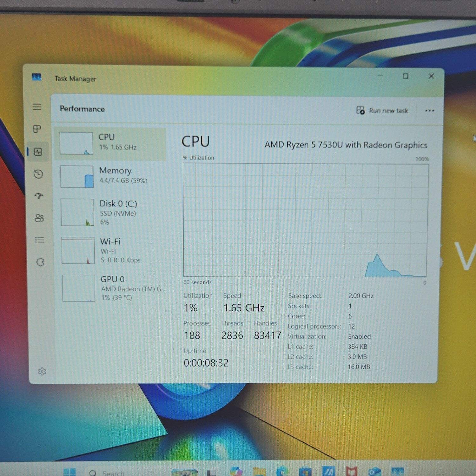Click the logical processors value 12
Image resolution: width=476 pixels, height=476 pixels.
coord(351,326)
